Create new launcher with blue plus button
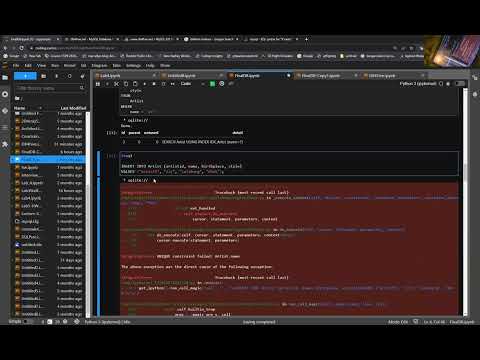 [25, 76]
